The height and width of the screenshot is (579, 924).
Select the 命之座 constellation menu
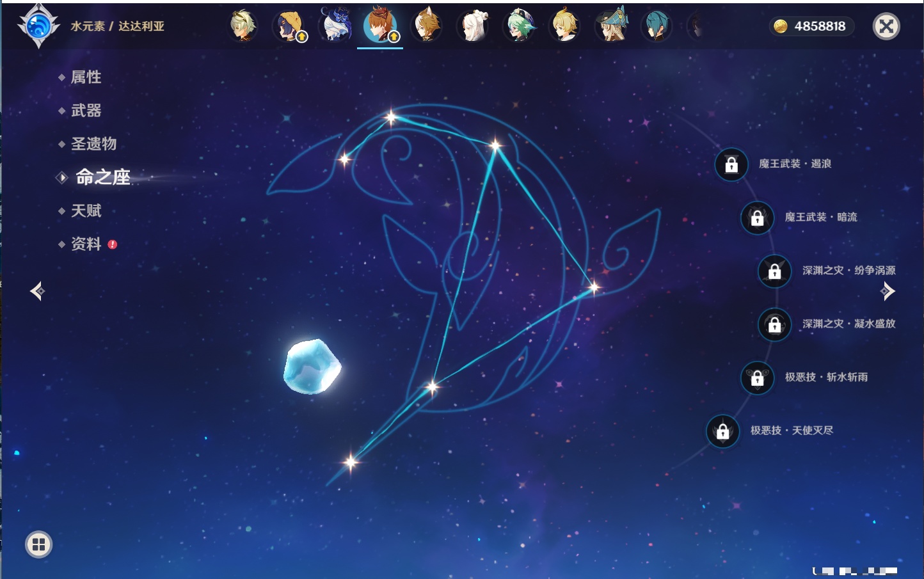[x=102, y=177]
